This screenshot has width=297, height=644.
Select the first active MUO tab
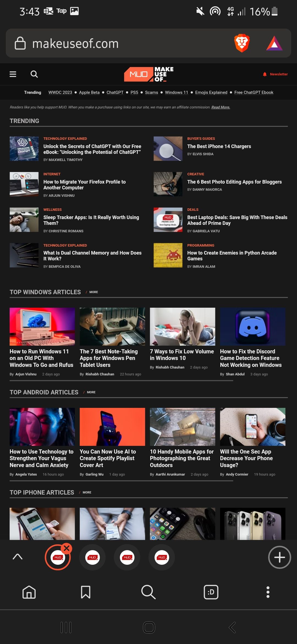(x=58, y=557)
